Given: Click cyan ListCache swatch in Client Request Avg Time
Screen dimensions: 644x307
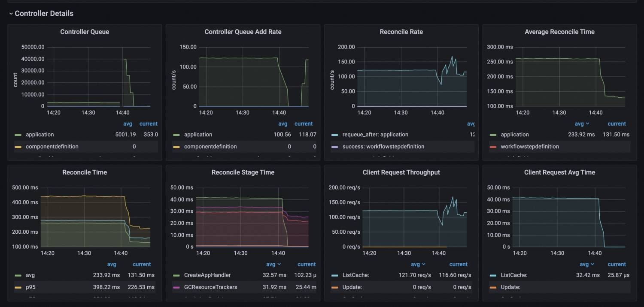Looking at the screenshot, I should [x=492, y=275].
